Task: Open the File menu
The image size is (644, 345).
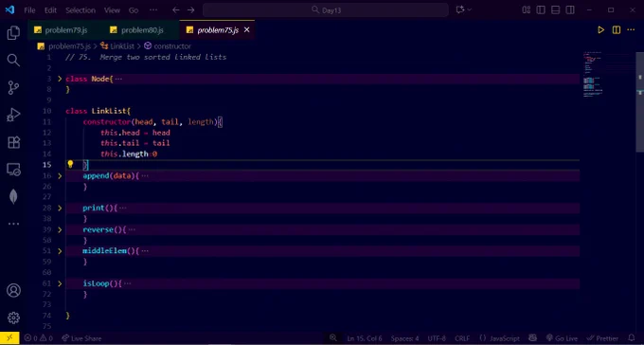Action: 29,9
